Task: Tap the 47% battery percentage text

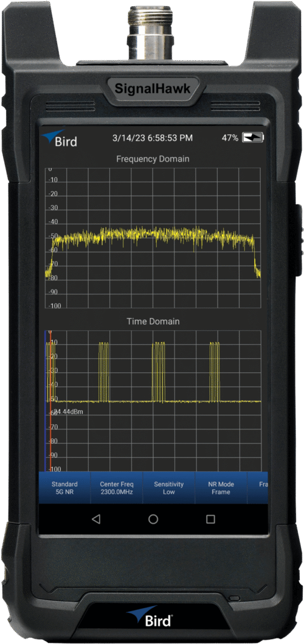Action: [x=230, y=138]
